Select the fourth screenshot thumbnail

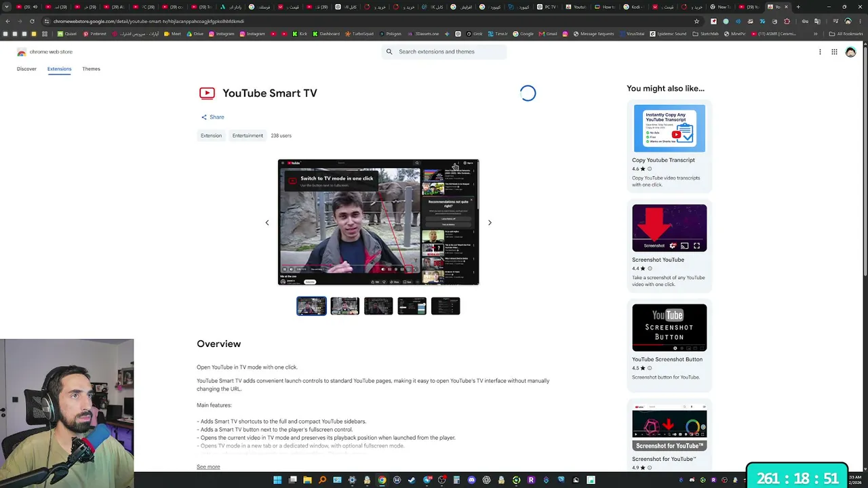tap(412, 306)
